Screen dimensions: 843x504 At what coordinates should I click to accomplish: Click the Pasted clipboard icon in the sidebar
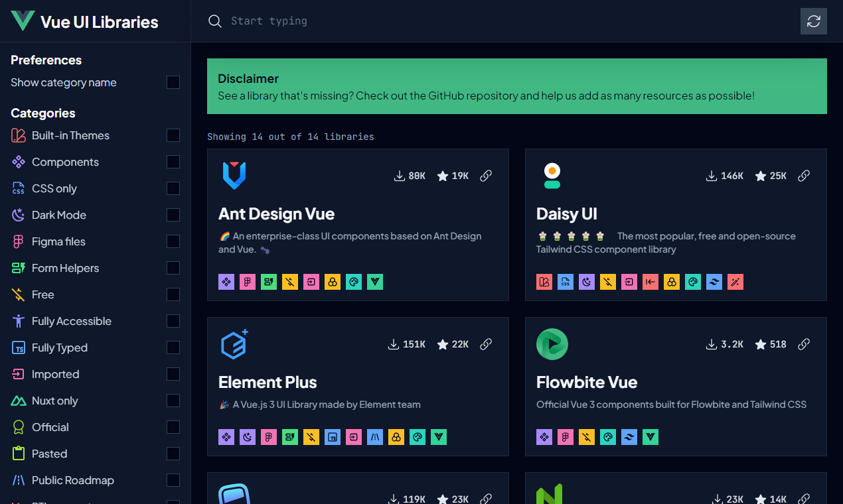pos(19,454)
